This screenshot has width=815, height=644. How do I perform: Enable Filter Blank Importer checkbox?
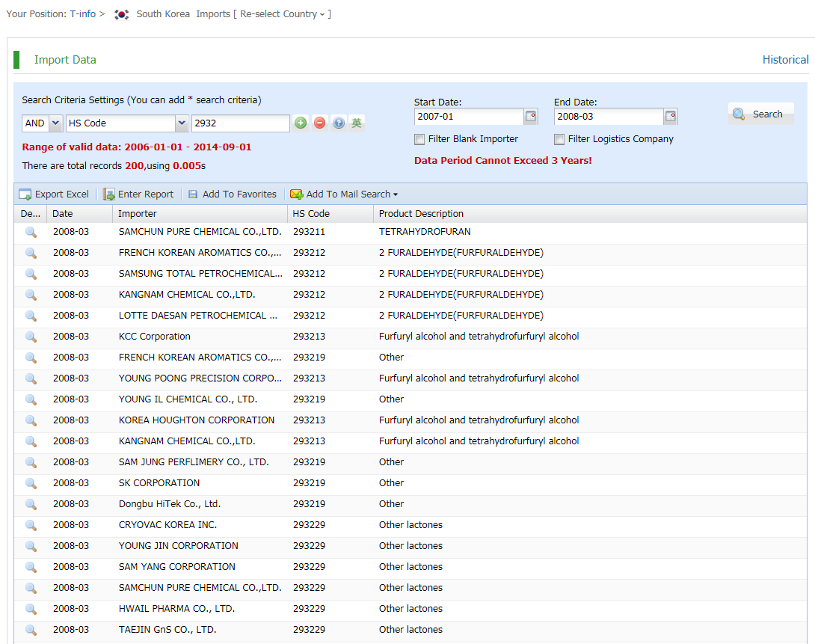click(419, 139)
